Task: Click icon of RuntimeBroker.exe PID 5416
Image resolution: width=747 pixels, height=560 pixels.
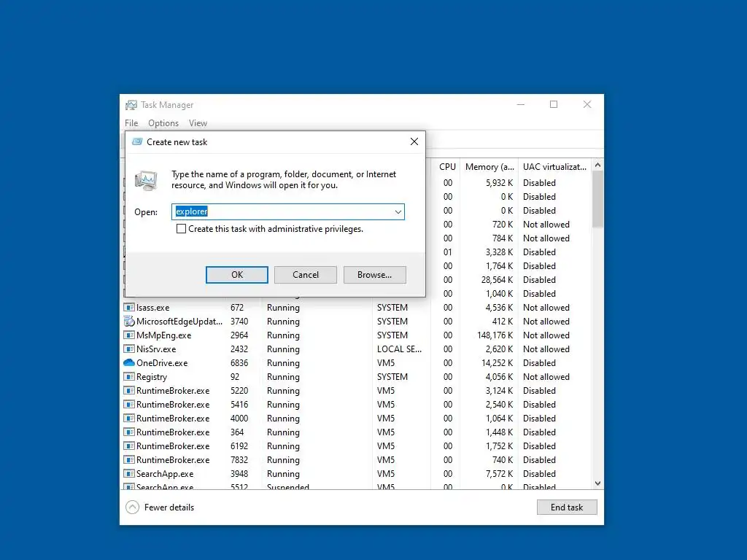Action: (129, 404)
